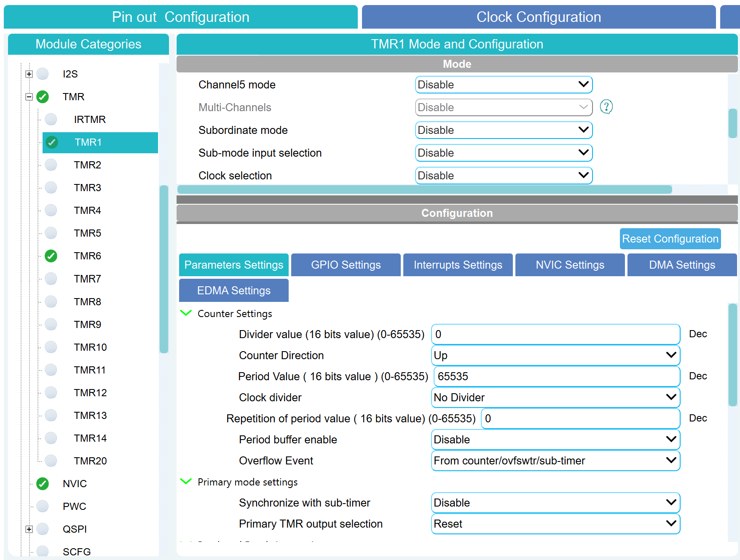
Task: Expand the I2S tree node
Action: (x=29, y=74)
